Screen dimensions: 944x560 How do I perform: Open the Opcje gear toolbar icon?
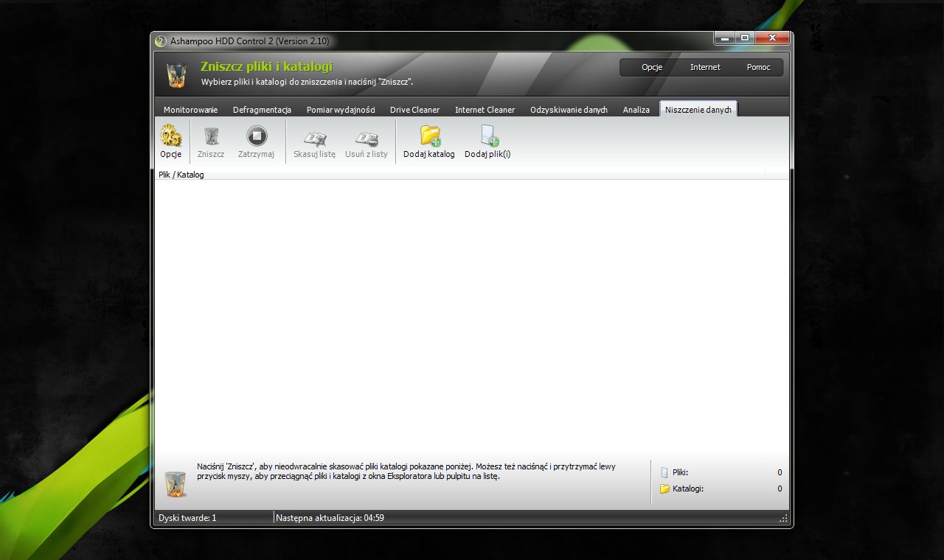click(x=171, y=136)
